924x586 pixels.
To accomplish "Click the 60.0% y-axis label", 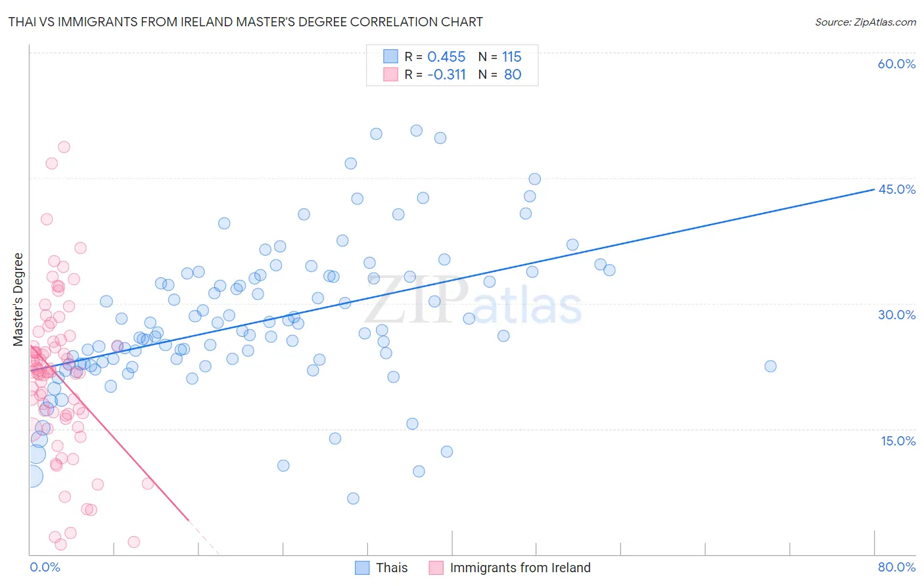I will 896,64.
